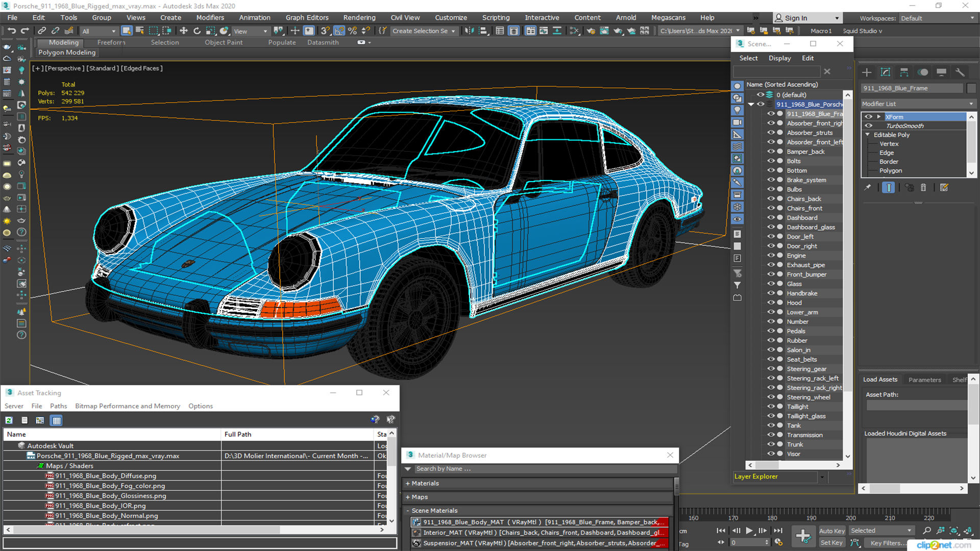980x551 pixels.
Task: Remove modifier with the trash icon
Action: 923,188
